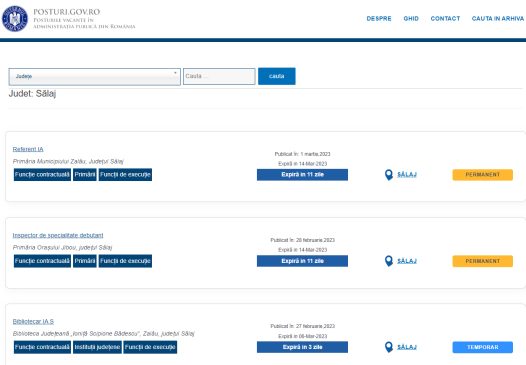The width and height of the screenshot is (526, 365).
Task: Click Functie contractuala tag in Inspector de specialitate row
Action: (42, 261)
